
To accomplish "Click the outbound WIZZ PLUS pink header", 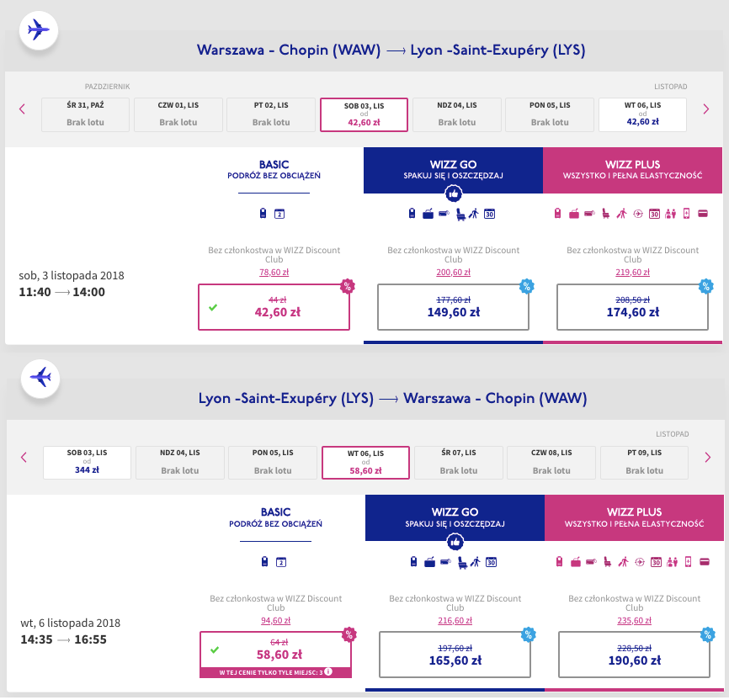I will [x=632, y=170].
